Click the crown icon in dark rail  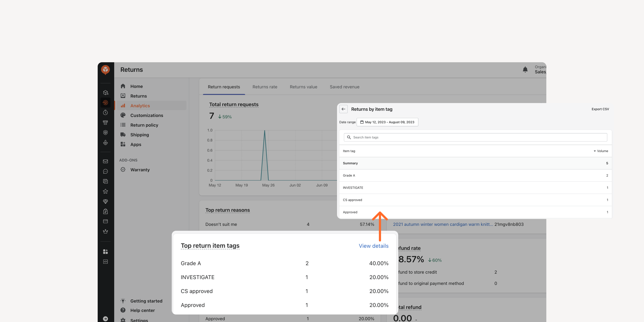click(x=105, y=231)
